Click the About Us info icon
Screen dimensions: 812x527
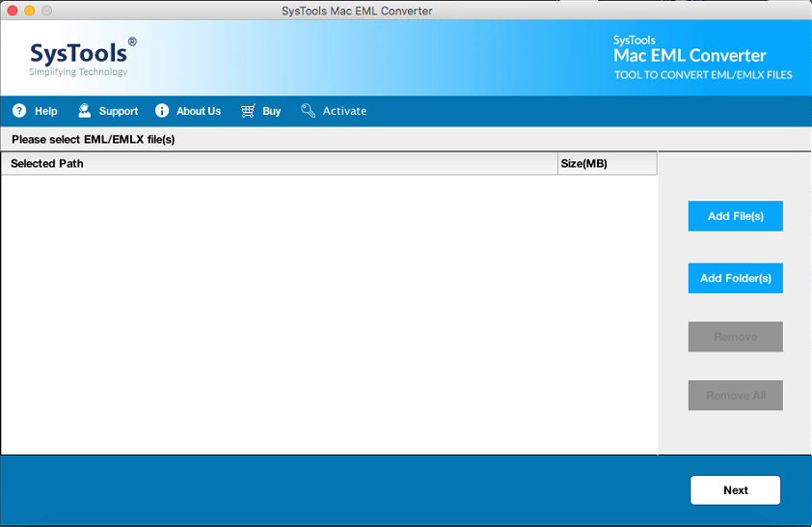[162, 110]
